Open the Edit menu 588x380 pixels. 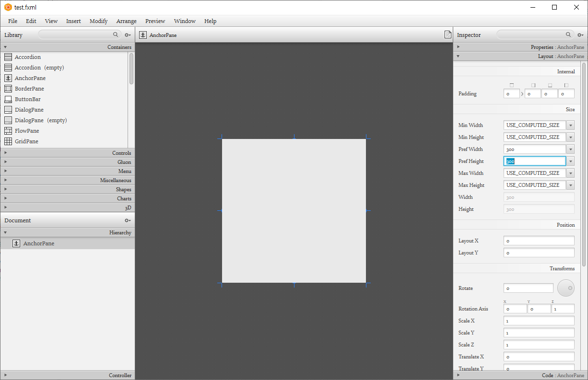[31, 21]
